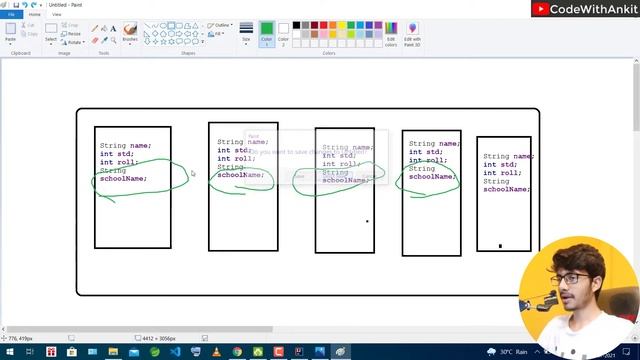Pick the purple color swatch

[x=378, y=25]
